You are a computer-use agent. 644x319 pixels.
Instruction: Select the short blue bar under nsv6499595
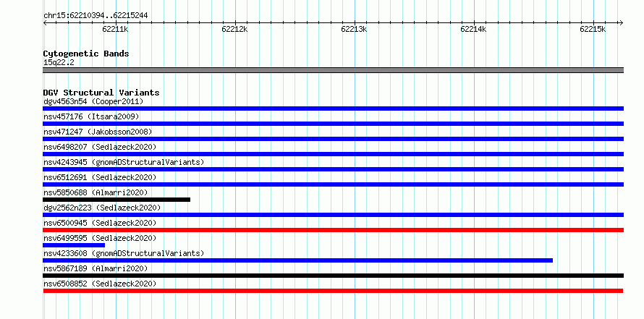(x=74, y=245)
